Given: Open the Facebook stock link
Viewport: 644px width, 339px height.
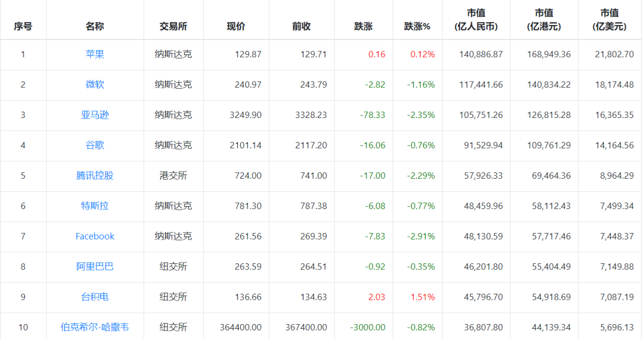Looking at the screenshot, I should pyautogui.click(x=95, y=237).
